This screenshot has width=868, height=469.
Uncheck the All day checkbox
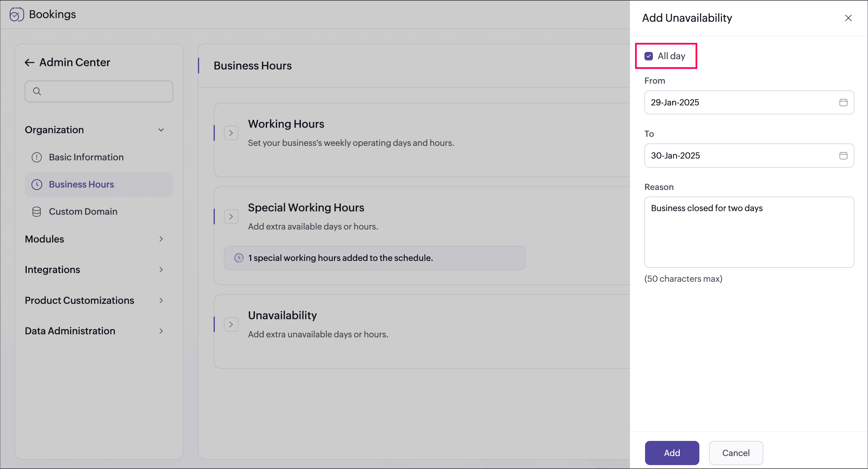(x=649, y=56)
